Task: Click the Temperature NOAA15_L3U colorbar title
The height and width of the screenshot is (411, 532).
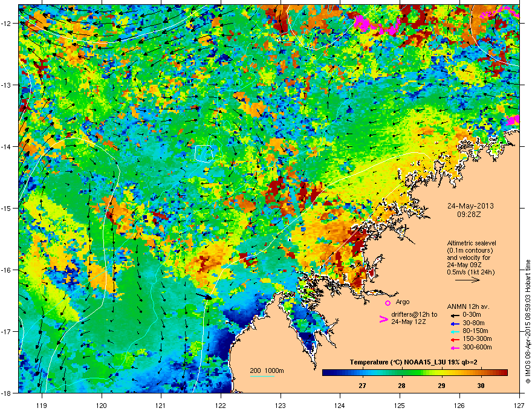Action: pyautogui.click(x=414, y=362)
